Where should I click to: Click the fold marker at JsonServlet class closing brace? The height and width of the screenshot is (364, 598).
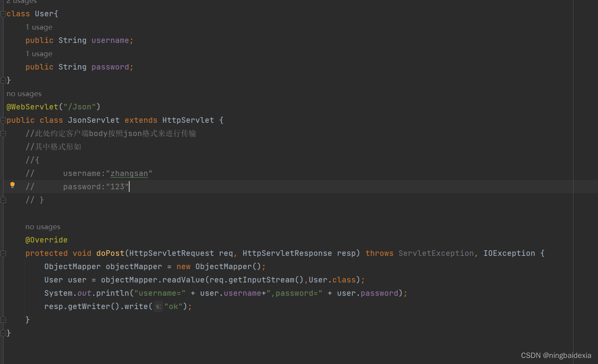point(3,333)
